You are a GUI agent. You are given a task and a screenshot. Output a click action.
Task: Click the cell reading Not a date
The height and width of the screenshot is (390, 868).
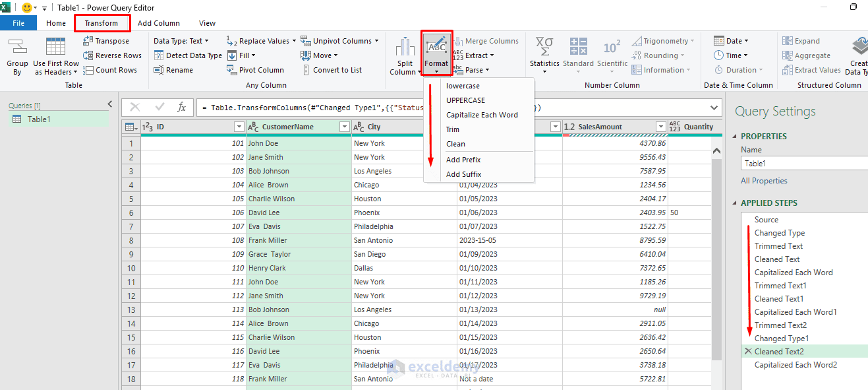pos(509,379)
